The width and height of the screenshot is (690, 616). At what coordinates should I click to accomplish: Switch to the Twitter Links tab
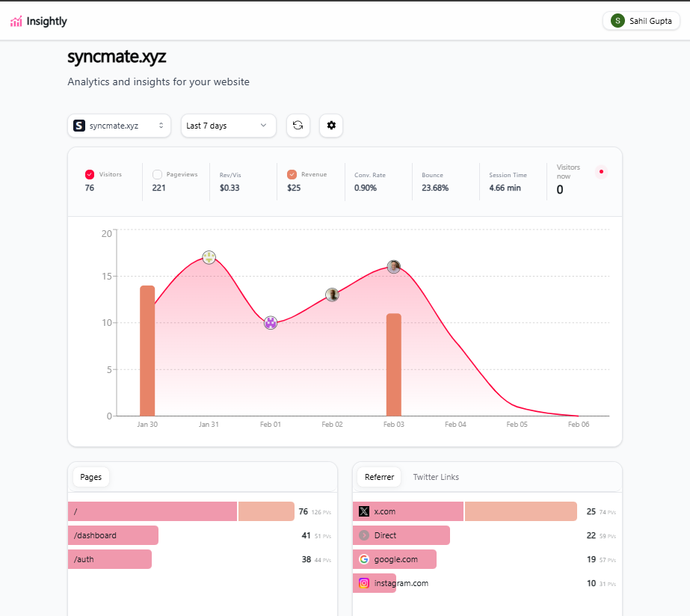click(437, 476)
